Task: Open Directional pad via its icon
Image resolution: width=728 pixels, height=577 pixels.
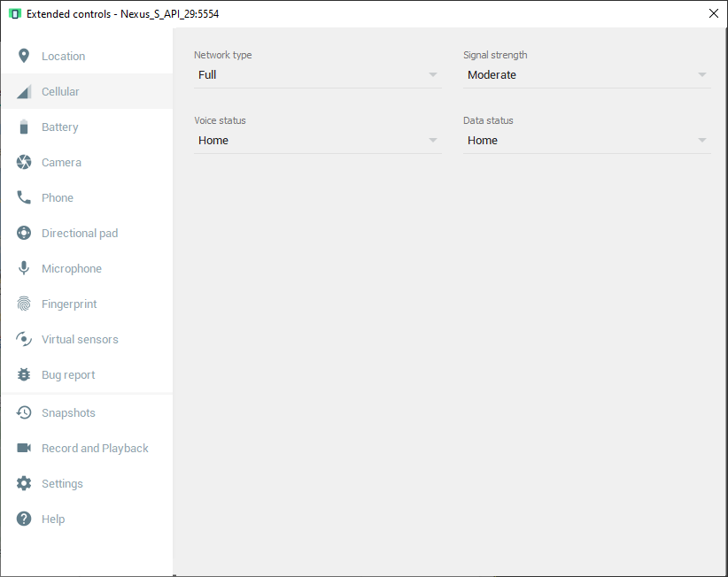Action: pyautogui.click(x=24, y=233)
